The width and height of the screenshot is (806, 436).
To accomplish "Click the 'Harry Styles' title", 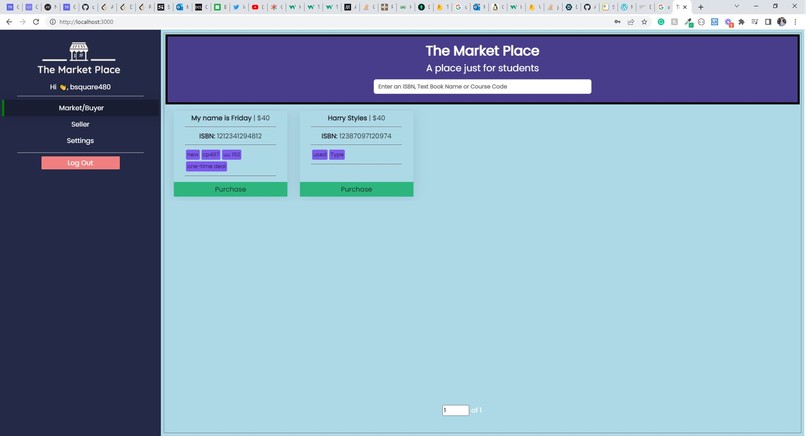I will [x=347, y=118].
